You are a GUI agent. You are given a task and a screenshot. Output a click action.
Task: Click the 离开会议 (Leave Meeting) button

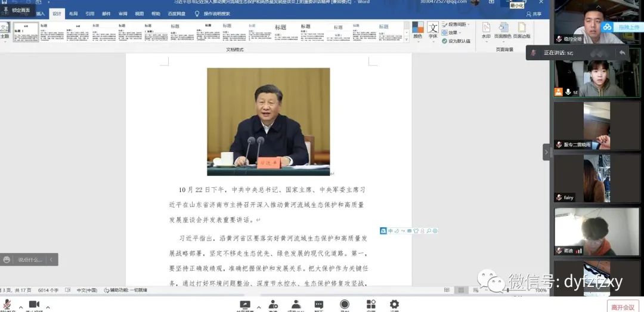click(623, 307)
